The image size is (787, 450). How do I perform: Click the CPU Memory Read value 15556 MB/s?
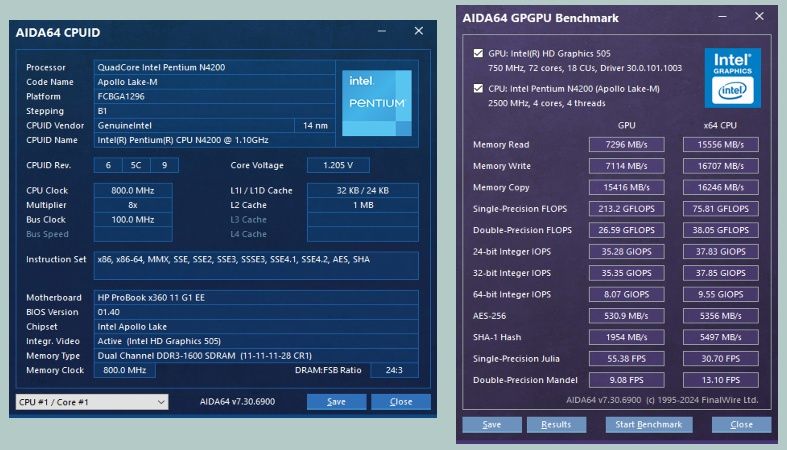click(720, 144)
